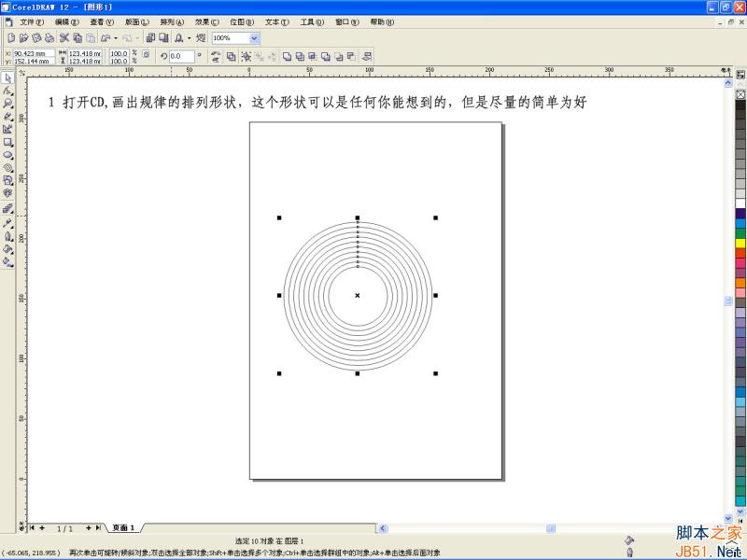Open 效果(C) menu
The image size is (747, 560).
pyautogui.click(x=206, y=21)
